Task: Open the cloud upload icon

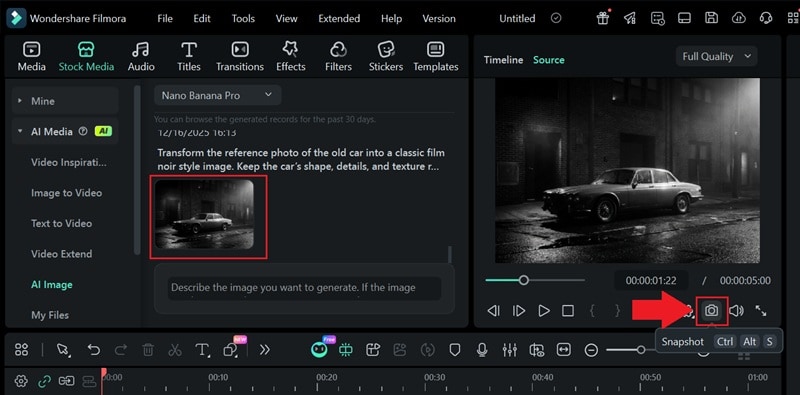Action: point(738,18)
